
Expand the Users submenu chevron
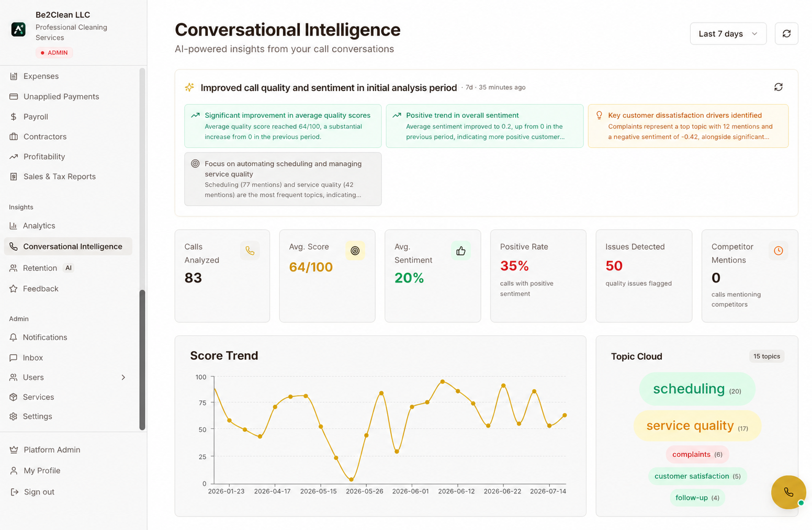(123, 377)
